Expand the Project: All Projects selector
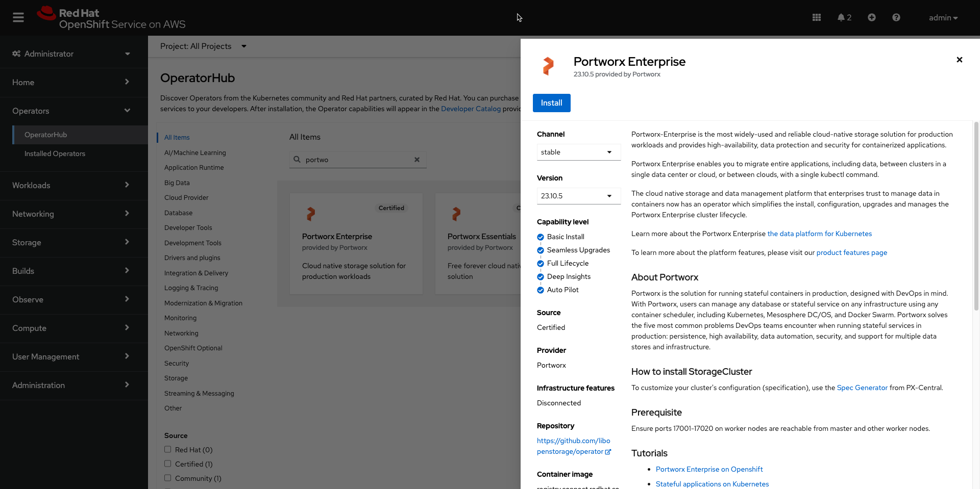 tap(203, 46)
